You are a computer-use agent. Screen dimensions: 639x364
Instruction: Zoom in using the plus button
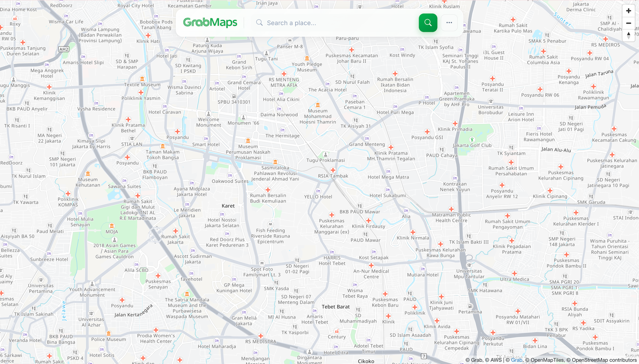click(628, 11)
